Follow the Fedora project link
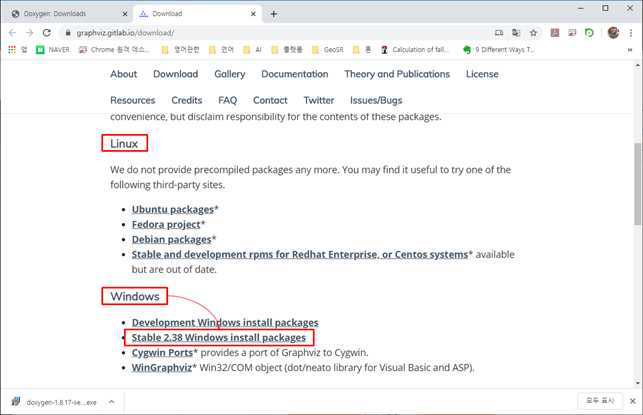The image size is (643, 415). click(x=166, y=225)
